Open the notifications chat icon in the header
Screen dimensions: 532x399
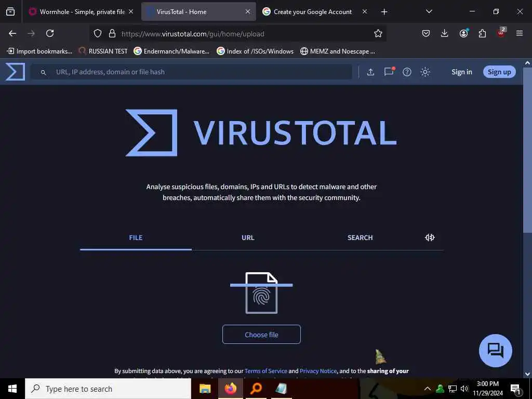click(389, 72)
